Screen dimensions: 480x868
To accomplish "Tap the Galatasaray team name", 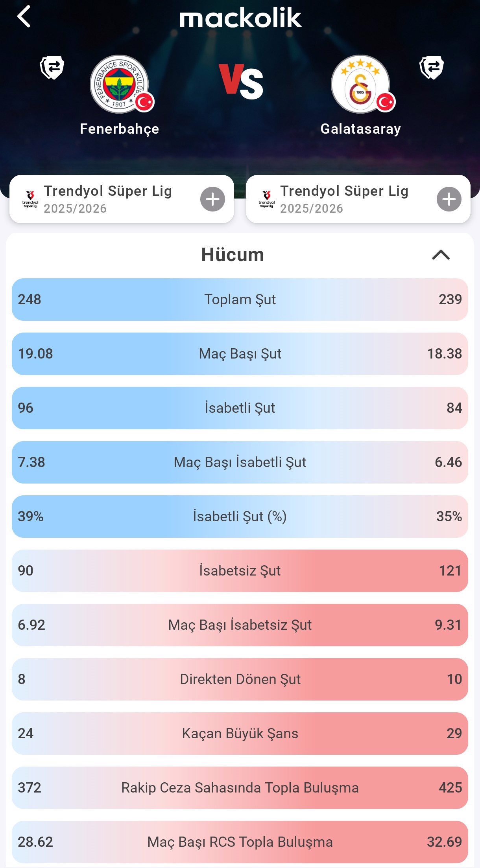I will click(x=361, y=129).
